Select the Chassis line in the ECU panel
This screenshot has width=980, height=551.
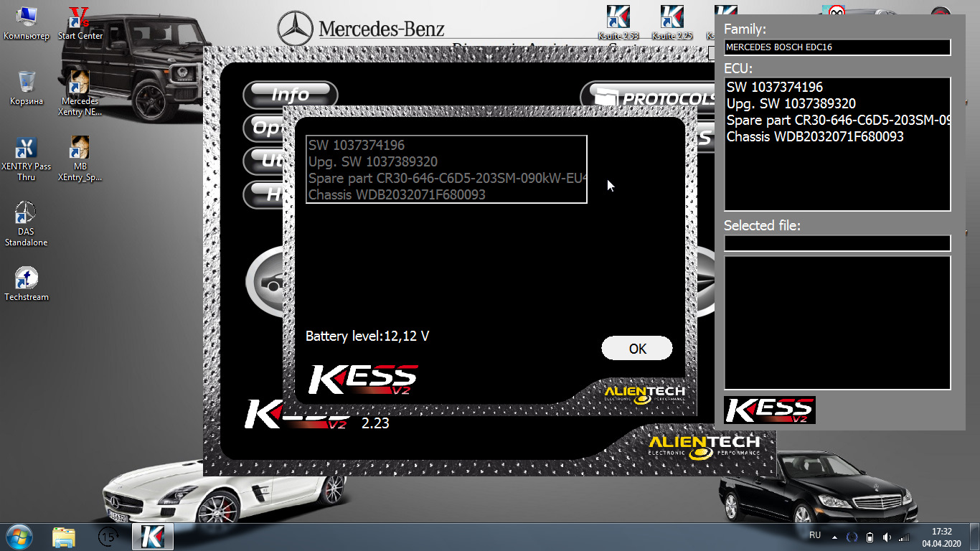point(816,137)
